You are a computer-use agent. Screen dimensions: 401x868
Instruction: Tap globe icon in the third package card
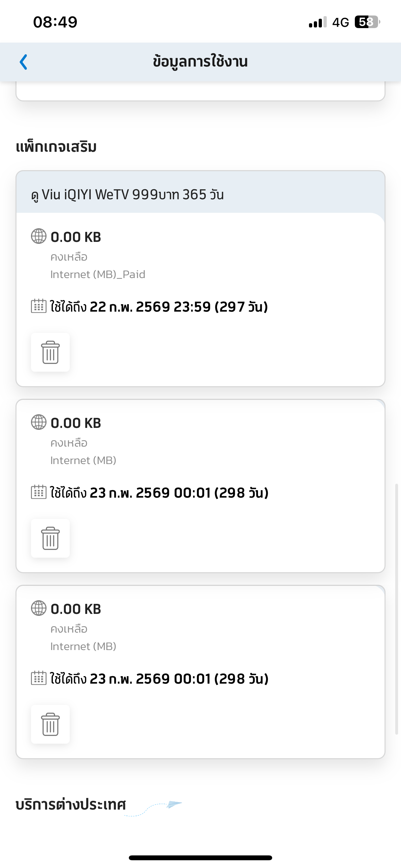[39, 608]
